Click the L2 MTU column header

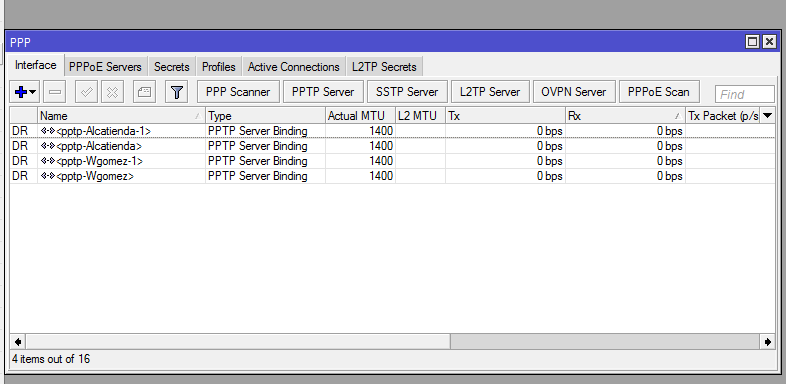(421, 116)
